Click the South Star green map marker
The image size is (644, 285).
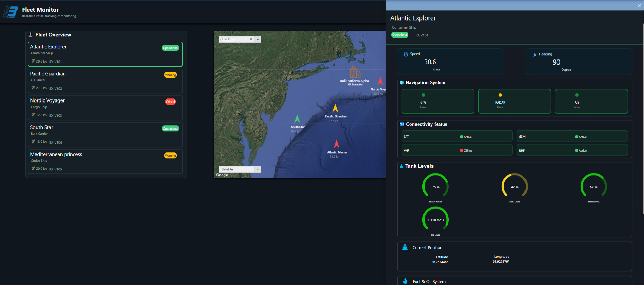click(x=297, y=119)
